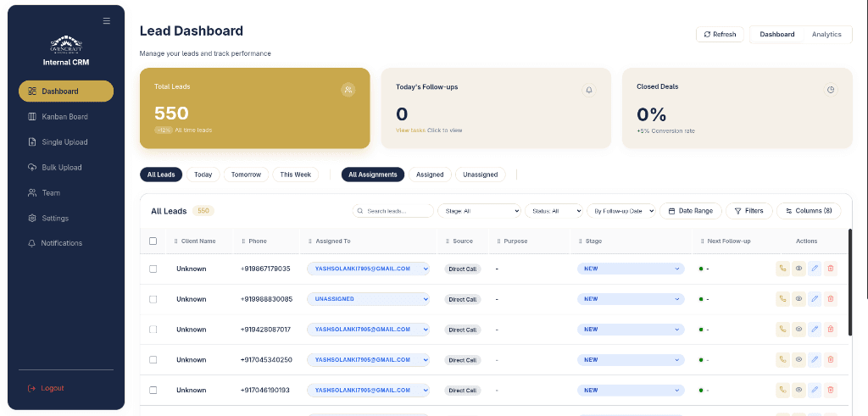Open Assigned To dropdown for +919867179035
The height and width of the screenshot is (416, 868).
(x=368, y=269)
